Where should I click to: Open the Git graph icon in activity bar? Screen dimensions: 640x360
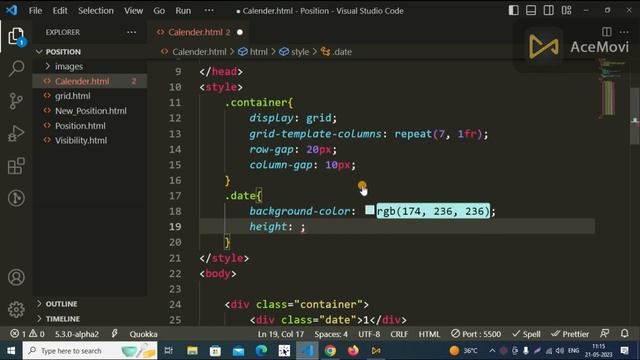coord(16,198)
